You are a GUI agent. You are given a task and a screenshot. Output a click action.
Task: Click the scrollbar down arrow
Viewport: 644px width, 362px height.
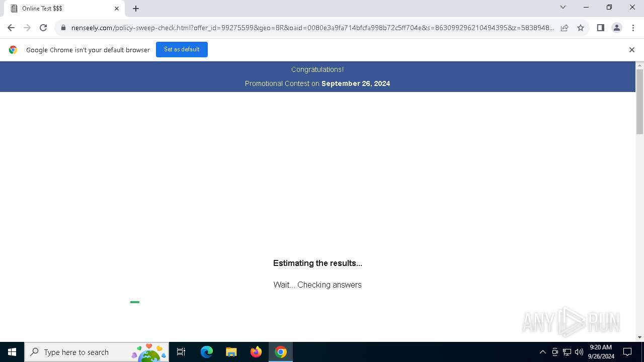(640, 337)
